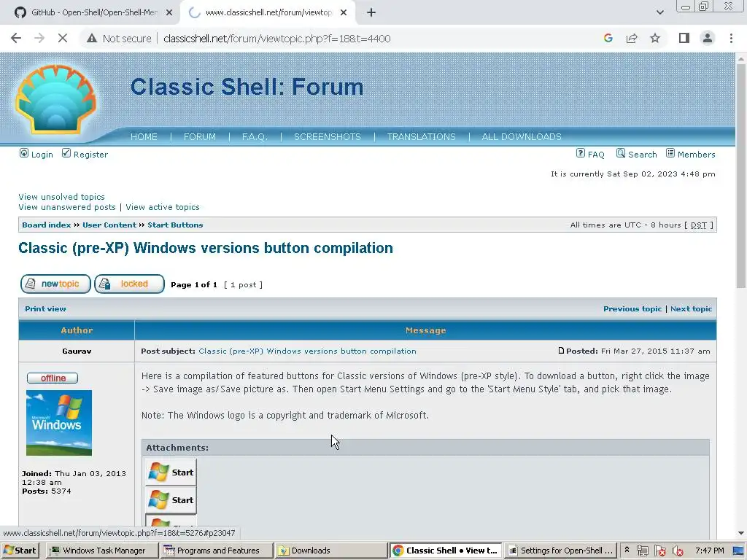Click the new topic button
This screenshot has height=560, width=747.
coord(55,284)
